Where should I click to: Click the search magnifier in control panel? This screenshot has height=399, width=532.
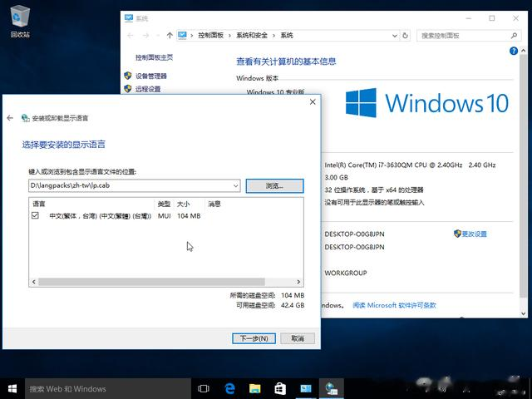point(514,35)
